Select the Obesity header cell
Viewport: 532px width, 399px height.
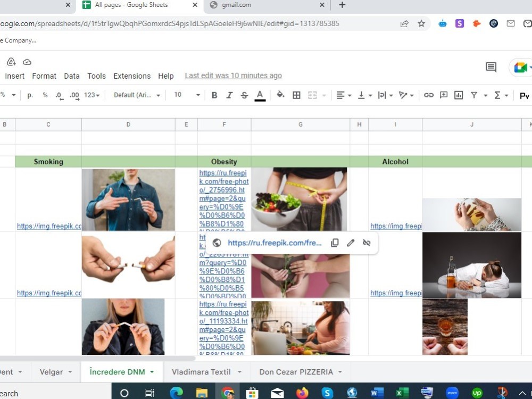(x=224, y=162)
